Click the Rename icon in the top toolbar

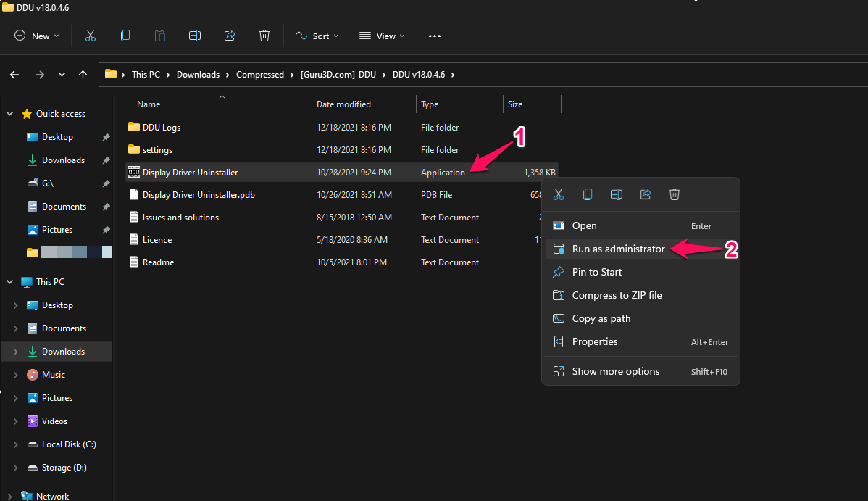[x=194, y=36]
